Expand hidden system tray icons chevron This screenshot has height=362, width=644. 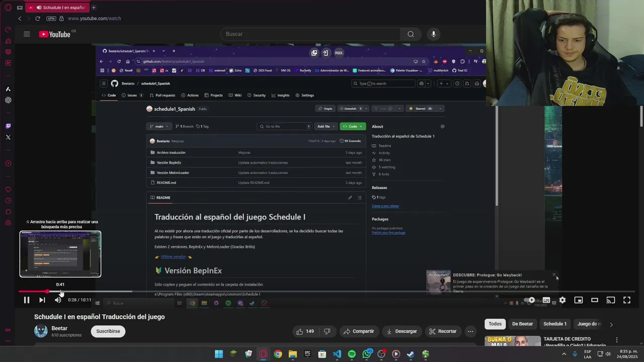[x=563, y=354]
